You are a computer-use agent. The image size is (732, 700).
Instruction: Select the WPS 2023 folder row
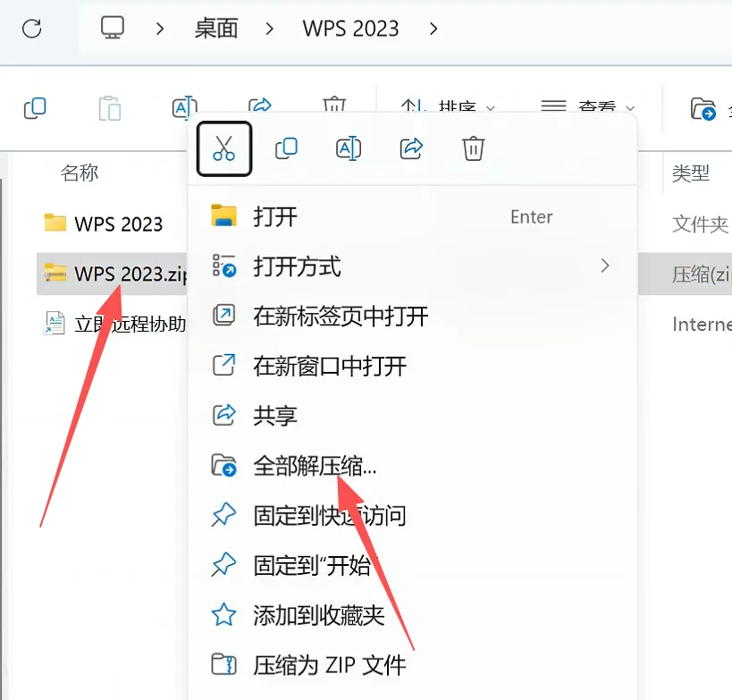click(x=112, y=223)
